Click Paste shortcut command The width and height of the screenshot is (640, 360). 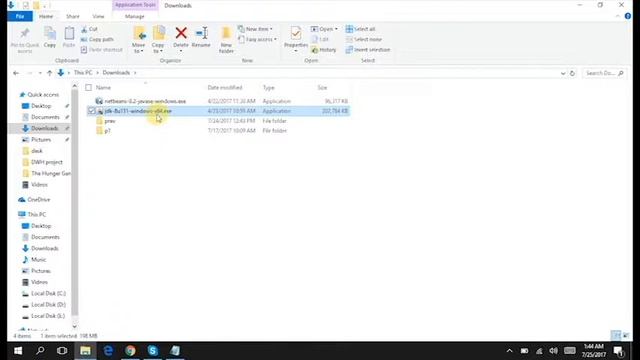click(101, 50)
